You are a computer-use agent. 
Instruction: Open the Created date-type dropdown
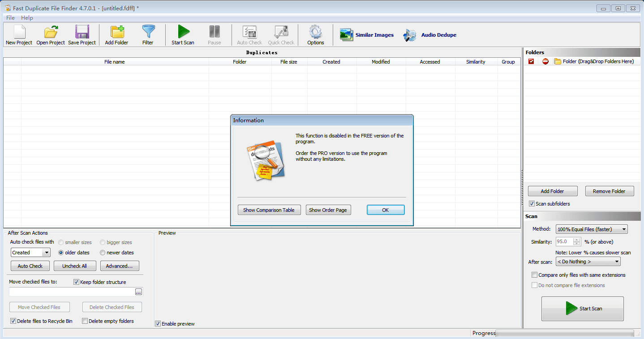pyautogui.click(x=30, y=253)
